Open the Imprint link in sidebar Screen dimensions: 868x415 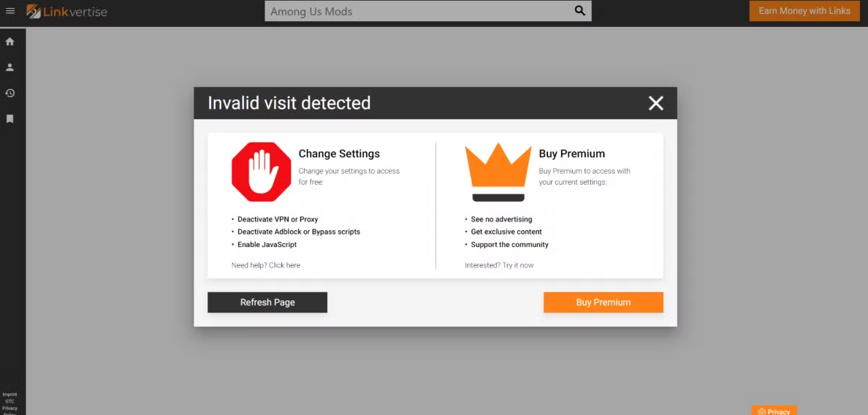point(9,395)
